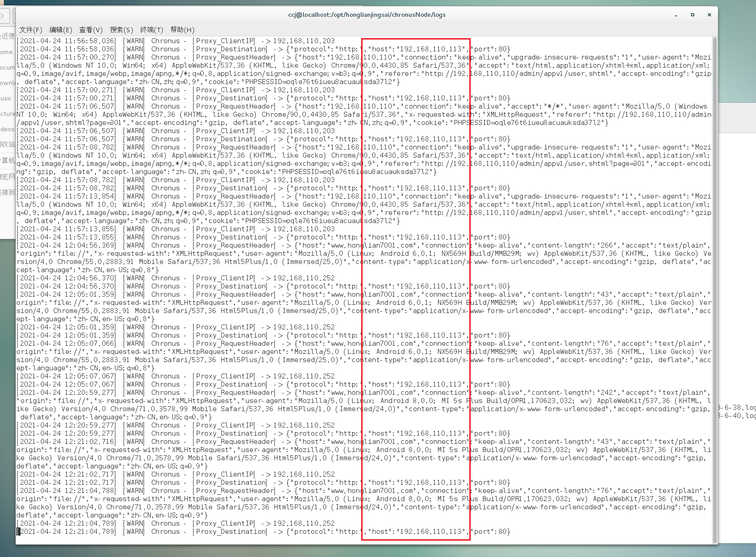756x557 pixels.
Task: Click forward arrow in background file manager
Action: pyautogui.click(x=3, y=17)
